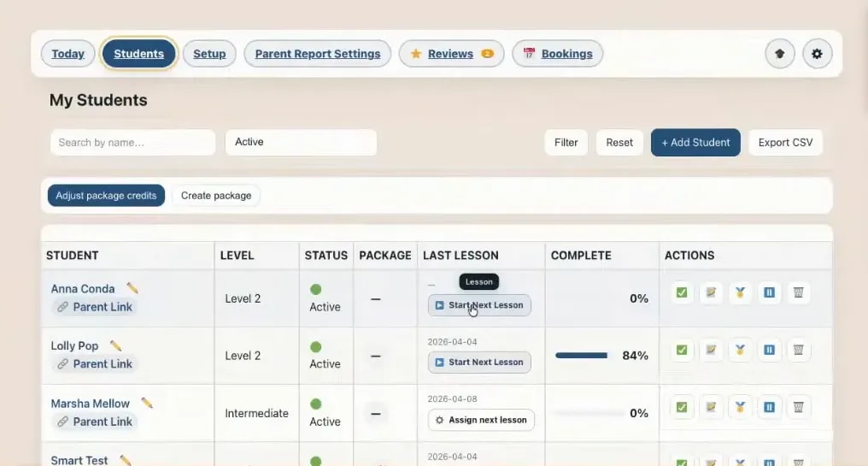Open Marsha Mellow's Parent Link

tap(95, 422)
